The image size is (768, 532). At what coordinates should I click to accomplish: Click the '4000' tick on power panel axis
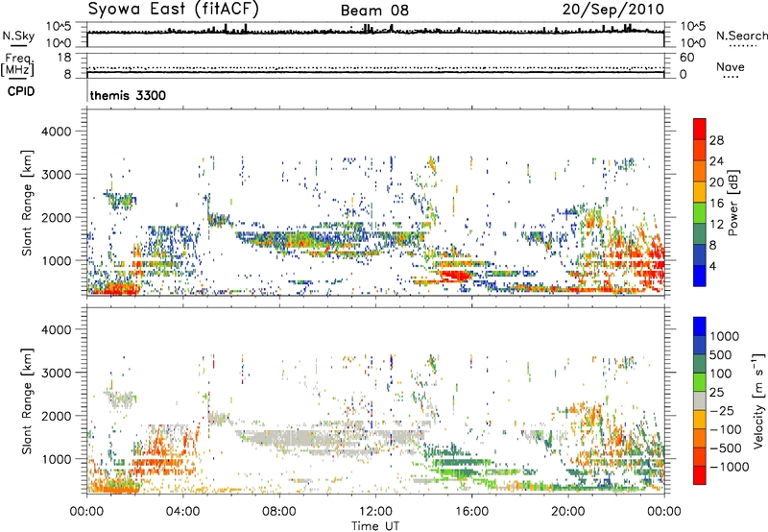click(x=56, y=132)
